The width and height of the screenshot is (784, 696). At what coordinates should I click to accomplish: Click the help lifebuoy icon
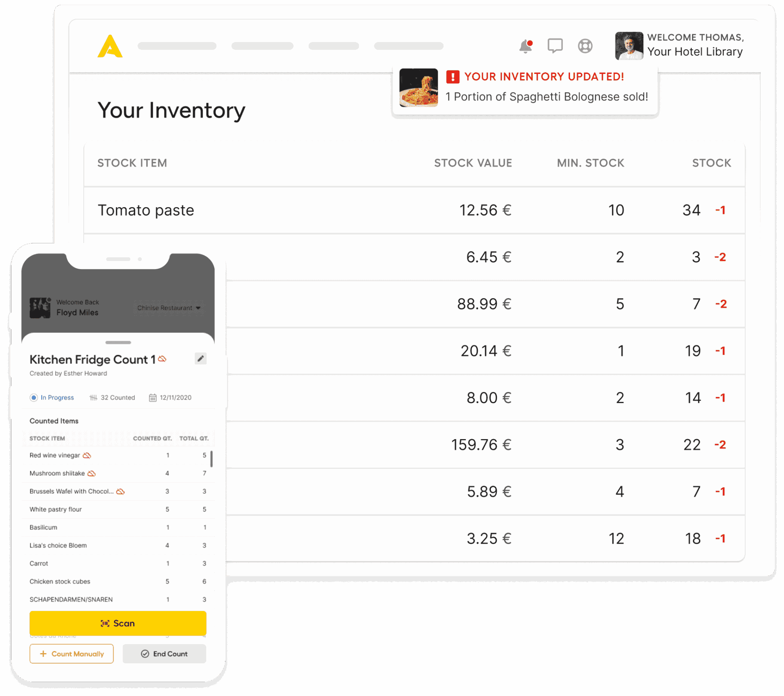[x=585, y=46]
